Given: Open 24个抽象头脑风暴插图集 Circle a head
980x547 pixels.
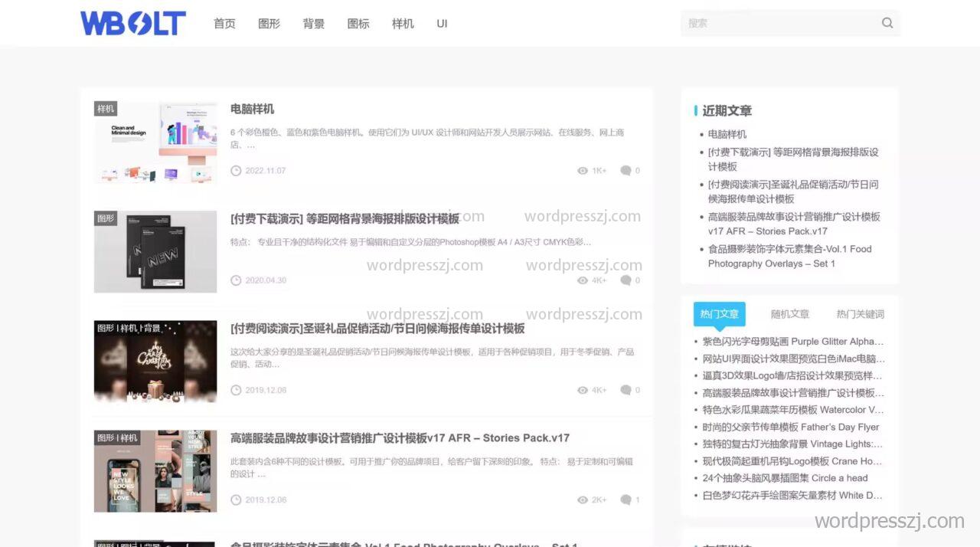Looking at the screenshot, I should 786,478.
